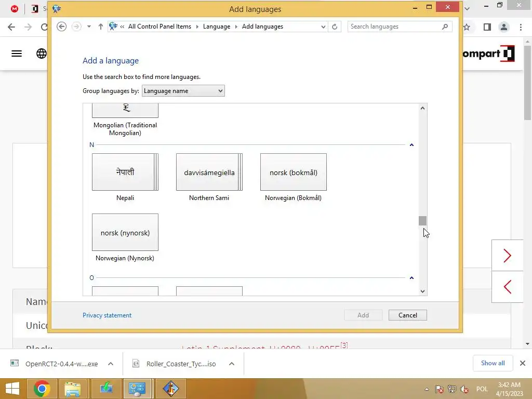Screen dimensions: 532x399
Task: Open File Explorer from taskbar
Action: click(x=73, y=389)
